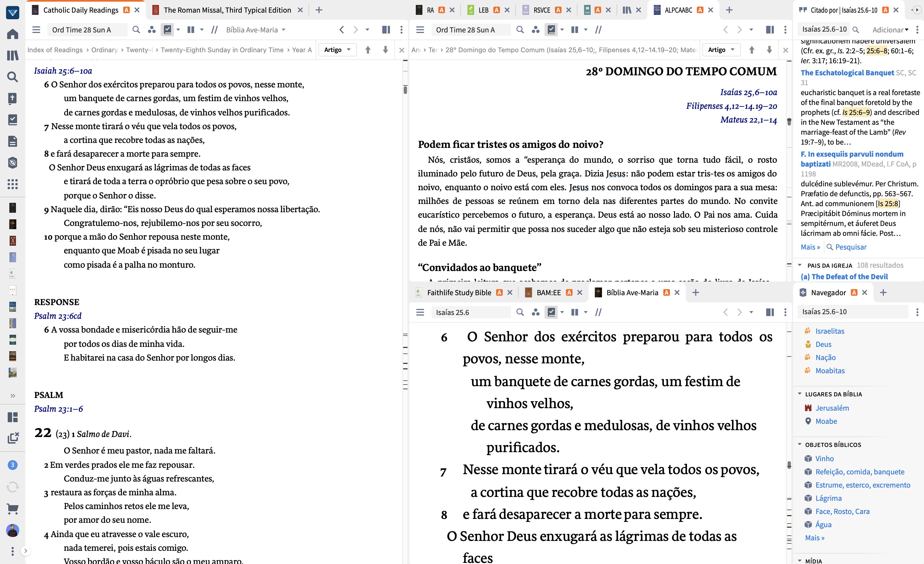Click the close-all-panels icon in sidebar
This screenshot has height=564, width=924.
13,438
